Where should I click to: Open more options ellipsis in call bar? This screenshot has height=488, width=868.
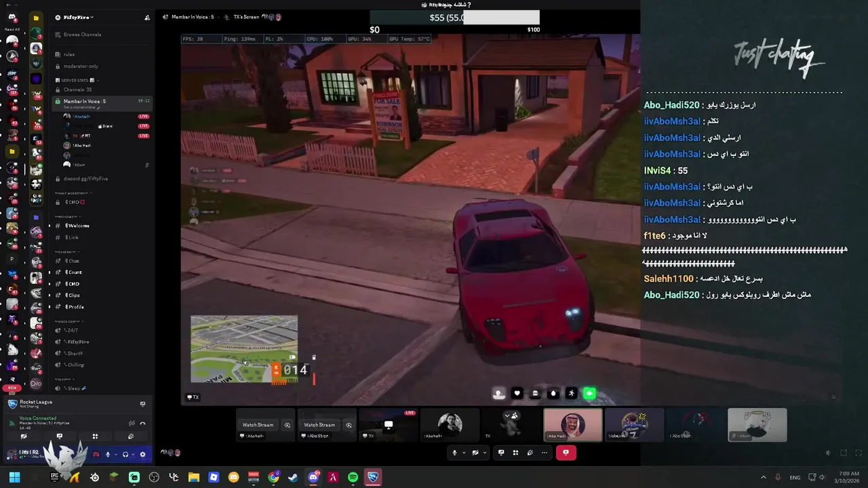545,453
